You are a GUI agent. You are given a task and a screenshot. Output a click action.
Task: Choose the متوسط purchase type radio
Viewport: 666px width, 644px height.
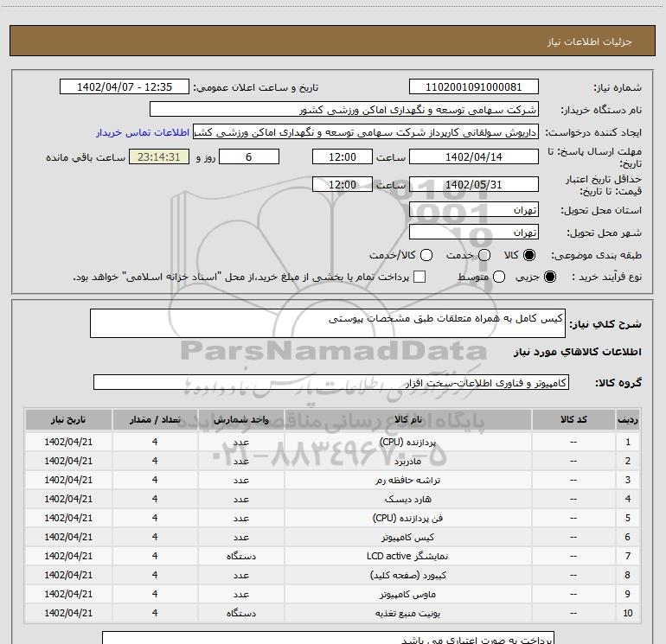pos(499,277)
